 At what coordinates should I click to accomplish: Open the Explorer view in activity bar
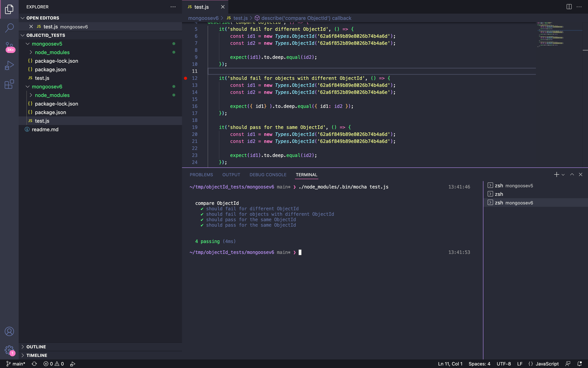[x=9, y=9]
